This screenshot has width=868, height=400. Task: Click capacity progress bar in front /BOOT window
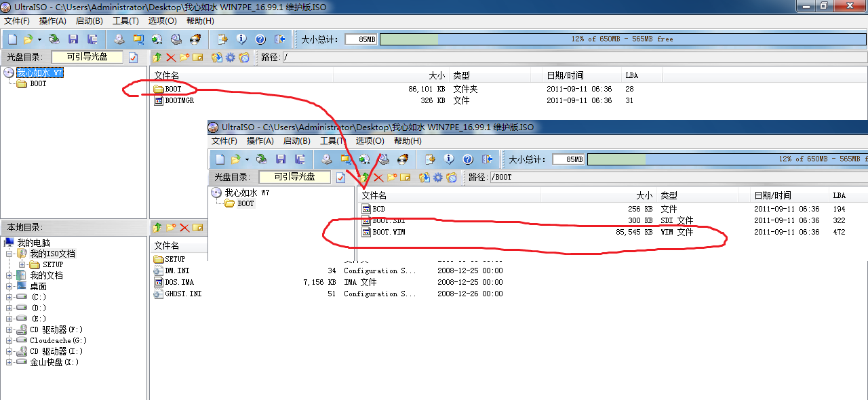(728, 159)
